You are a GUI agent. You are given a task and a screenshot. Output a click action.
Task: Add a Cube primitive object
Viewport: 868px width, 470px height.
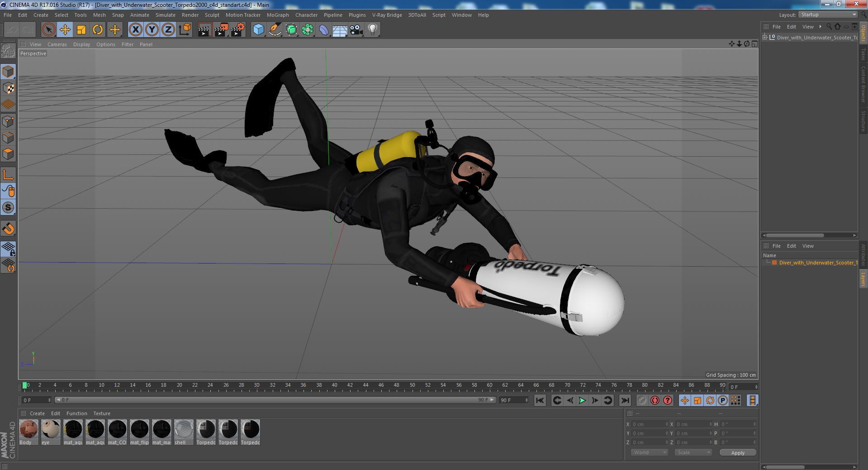(x=258, y=30)
